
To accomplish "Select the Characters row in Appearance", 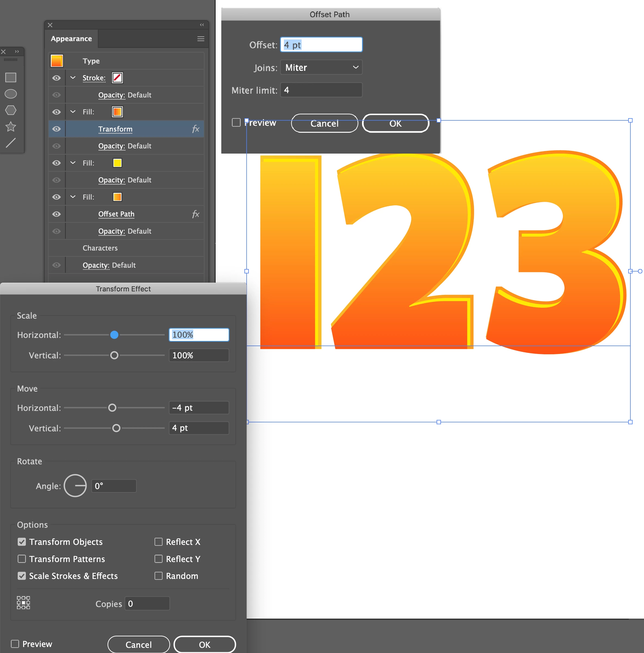I will click(x=100, y=248).
